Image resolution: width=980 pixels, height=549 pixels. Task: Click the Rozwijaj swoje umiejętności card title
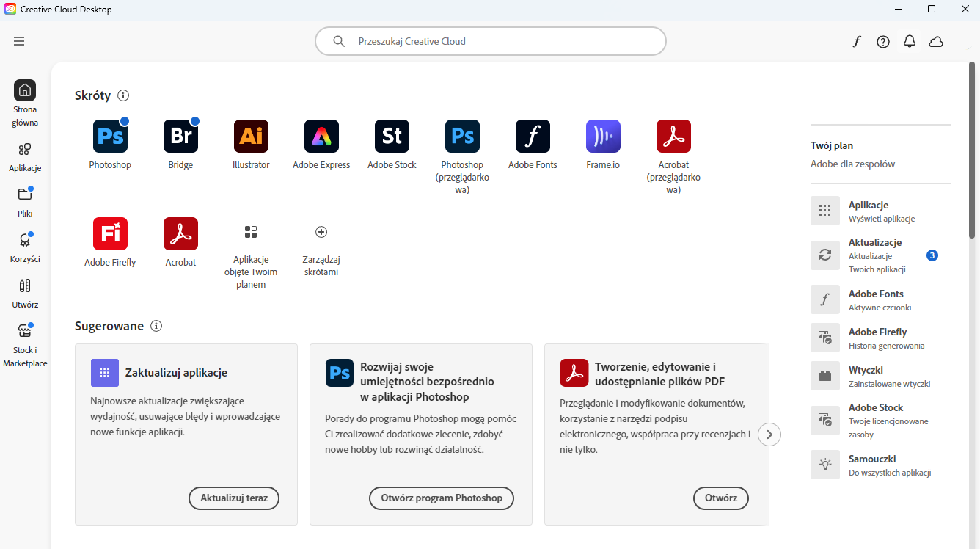(428, 382)
